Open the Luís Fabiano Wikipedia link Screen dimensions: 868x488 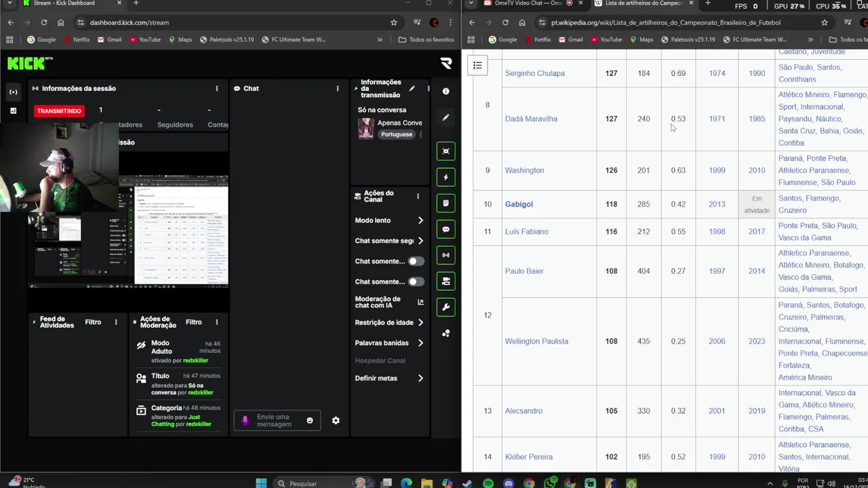tap(526, 232)
